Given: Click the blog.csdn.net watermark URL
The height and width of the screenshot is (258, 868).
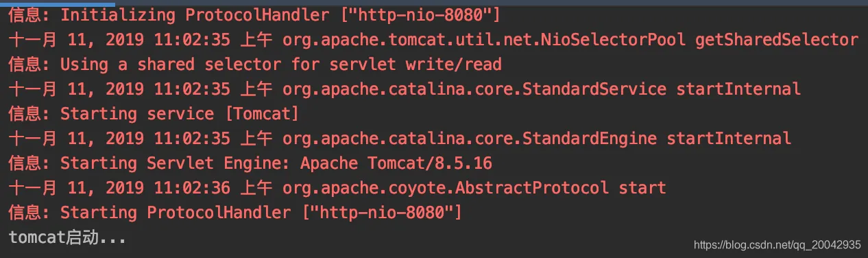Looking at the screenshot, I should point(777,245).
